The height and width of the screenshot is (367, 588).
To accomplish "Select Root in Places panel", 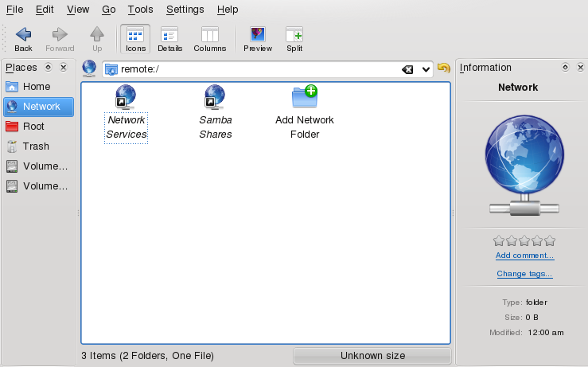I will pyautogui.click(x=38, y=127).
